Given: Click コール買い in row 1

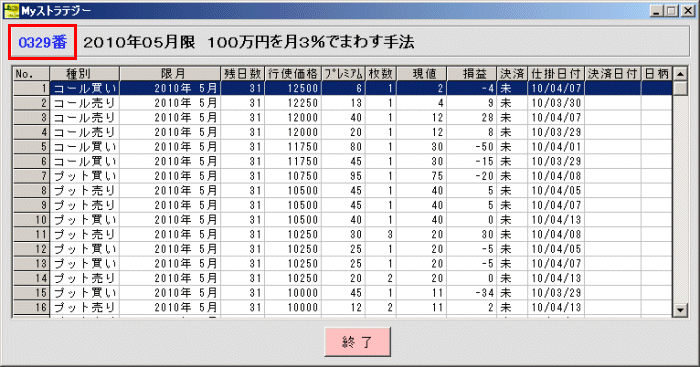Looking at the screenshot, I should point(85,88).
